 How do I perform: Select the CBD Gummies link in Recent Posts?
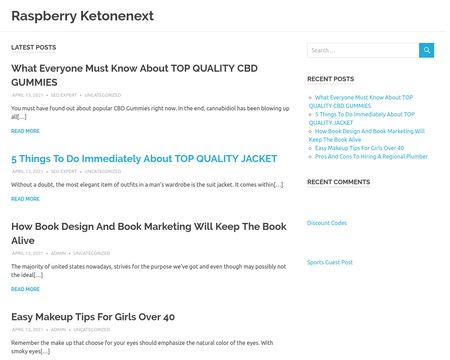pyautogui.click(x=361, y=102)
